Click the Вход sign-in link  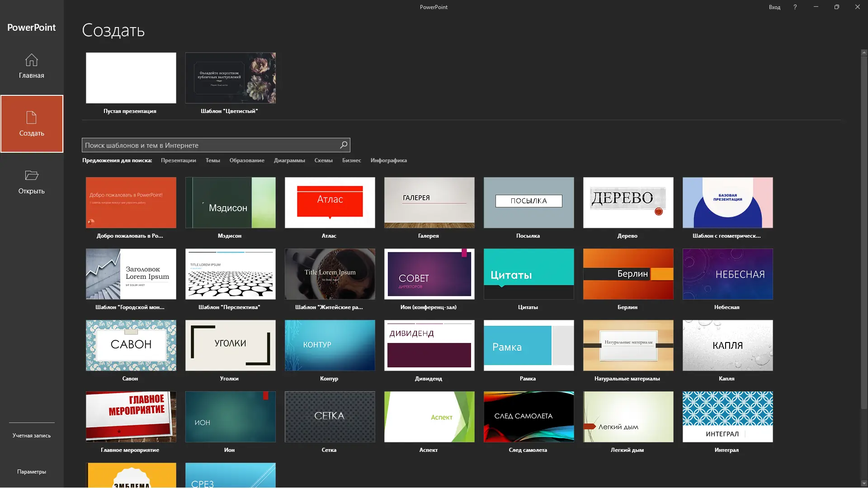click(774, 7)
